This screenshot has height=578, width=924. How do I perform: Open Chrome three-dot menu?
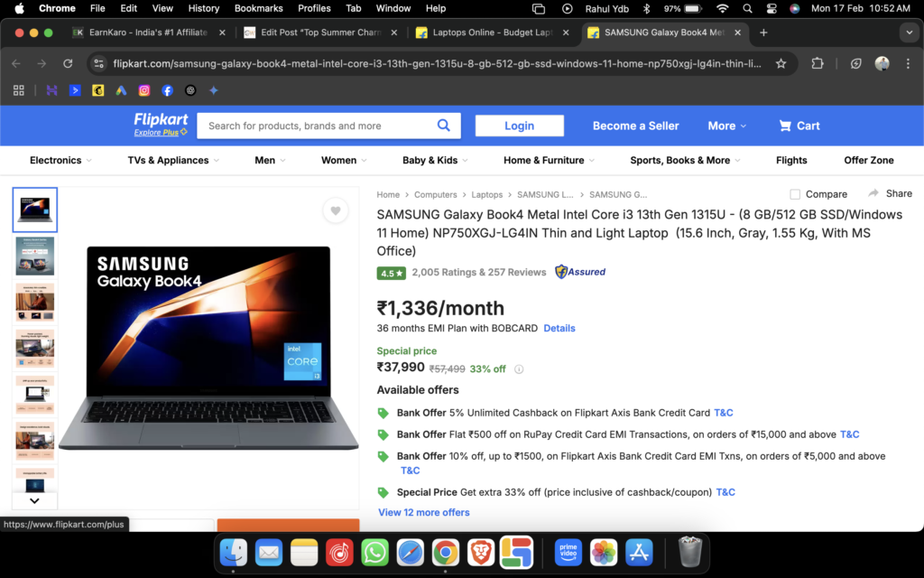908,64
